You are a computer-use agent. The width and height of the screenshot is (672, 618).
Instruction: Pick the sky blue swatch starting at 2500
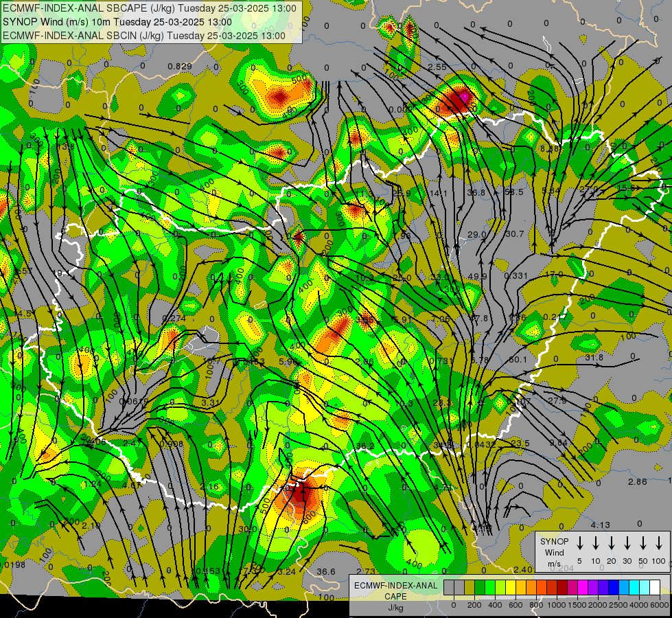pyautogui.click(x=623, y=588)
